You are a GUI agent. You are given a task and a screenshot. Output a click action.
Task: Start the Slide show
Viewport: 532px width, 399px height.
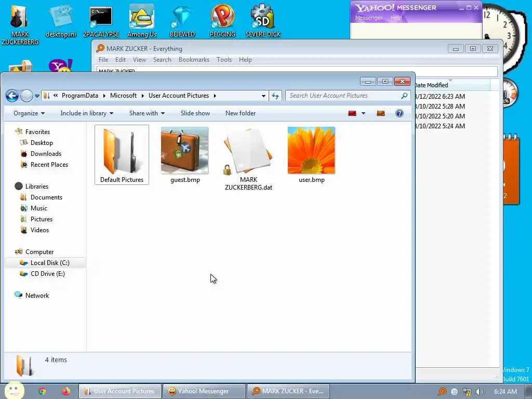point(195,113)
